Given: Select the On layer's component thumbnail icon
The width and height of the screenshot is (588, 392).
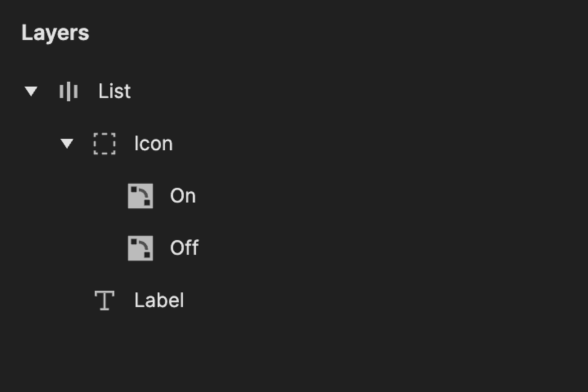Looking at the screenshot, I should pos(141,196).
